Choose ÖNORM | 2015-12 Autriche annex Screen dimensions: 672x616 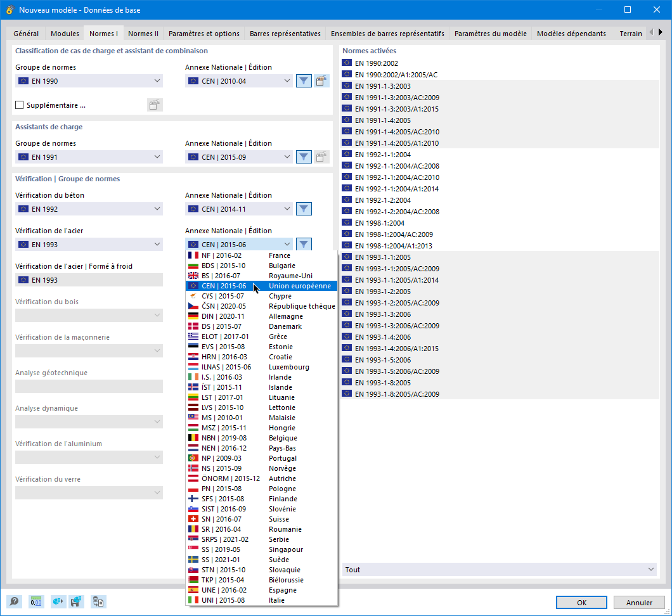(x=261, y=478)
